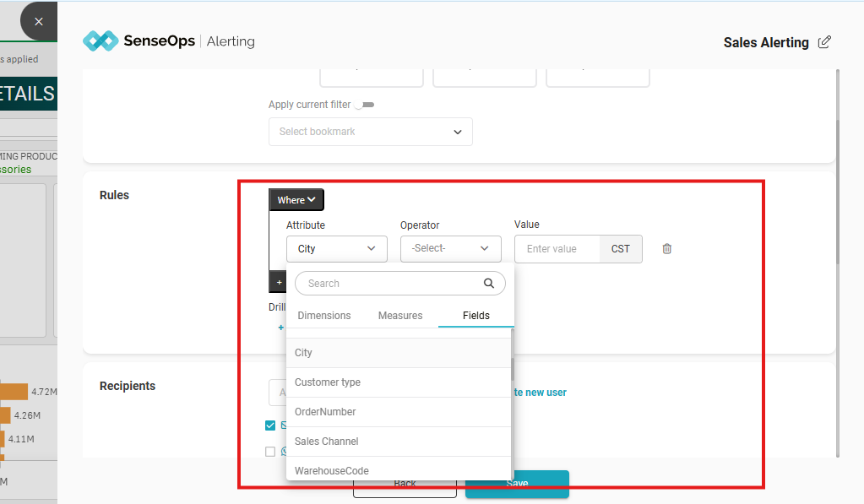Image resolution: width=864 pixels, height=504 pixels.
Task: Switch to the Dimensions tab
Action: point(323,316)
